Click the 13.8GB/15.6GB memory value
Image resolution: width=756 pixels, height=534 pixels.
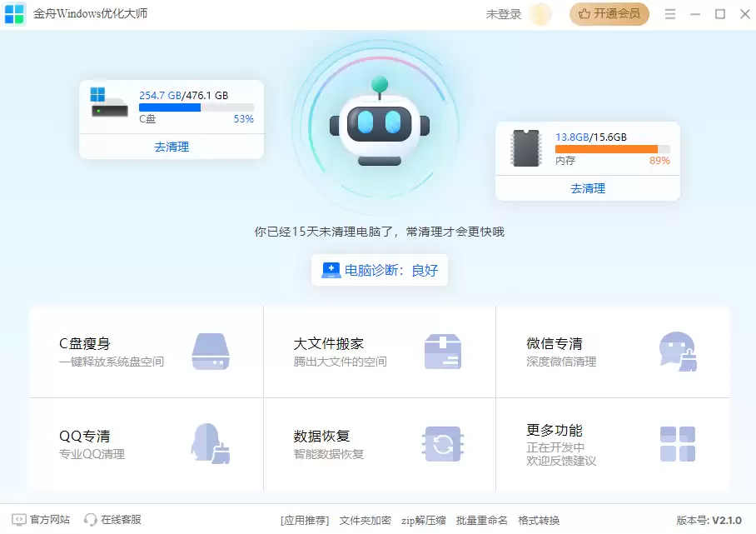pyautogui.click(x=591, y=137)
